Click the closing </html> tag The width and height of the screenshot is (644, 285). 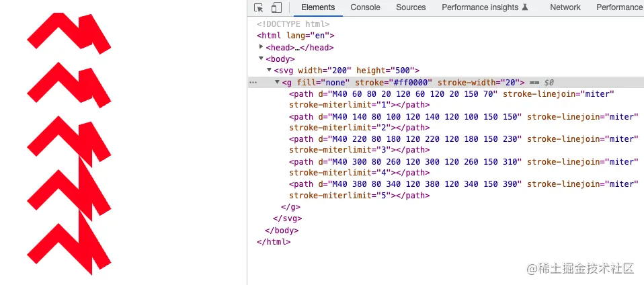274,242
